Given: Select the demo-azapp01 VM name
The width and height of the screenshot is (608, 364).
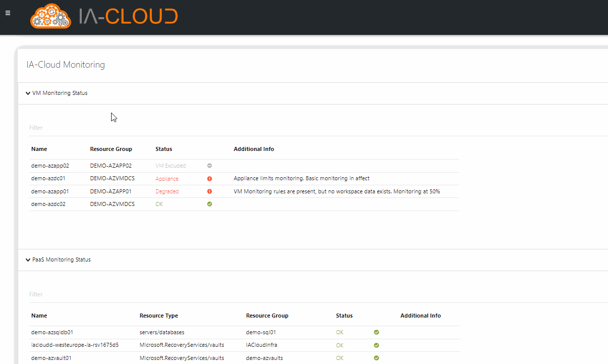Looking at the screenshot, I should [50, 191].
